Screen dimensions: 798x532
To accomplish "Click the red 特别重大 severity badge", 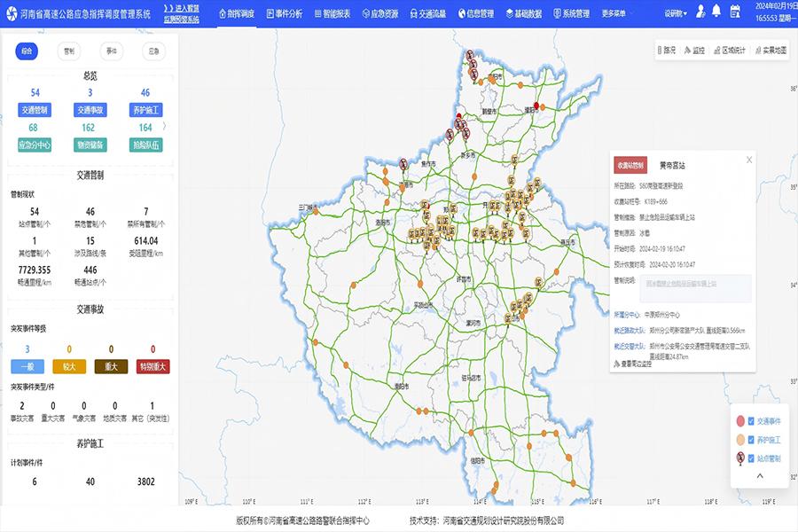I will [x=153, y=366].
